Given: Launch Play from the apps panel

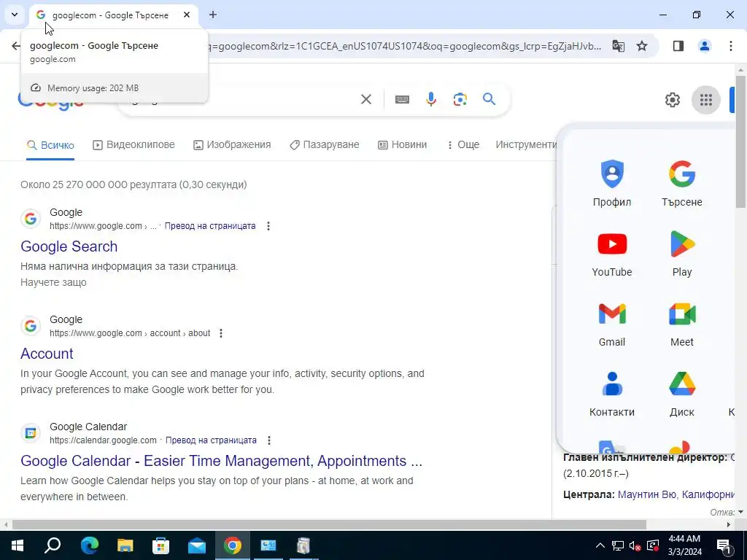Looking at the screenshot, I should (682, 253).
